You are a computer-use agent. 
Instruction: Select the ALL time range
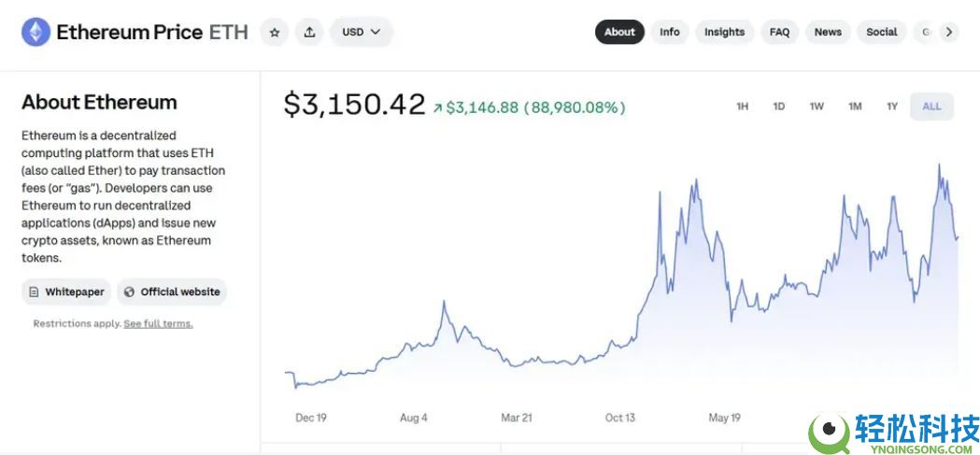click(931, 107)
